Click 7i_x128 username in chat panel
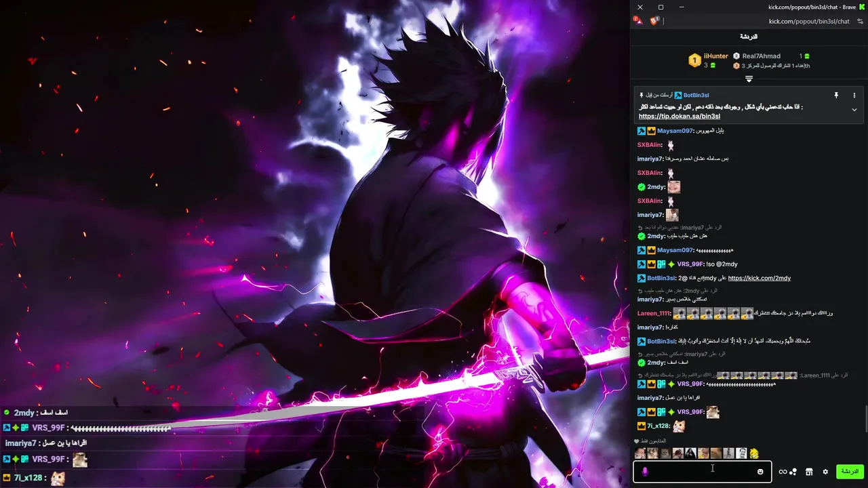This screenshot has height=488, width=868. coord(658,426)
